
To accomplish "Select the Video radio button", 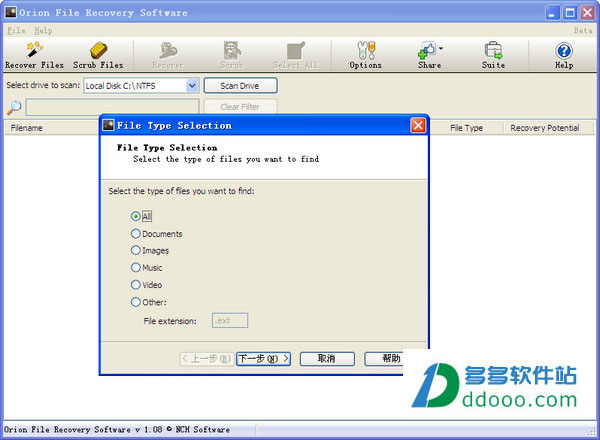I will pos(135,285).
